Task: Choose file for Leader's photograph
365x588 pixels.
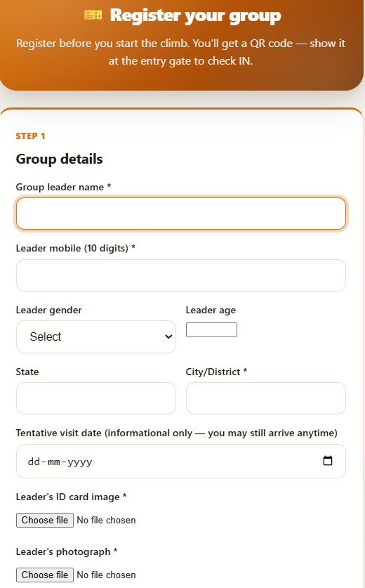Action: pos(45,575)
